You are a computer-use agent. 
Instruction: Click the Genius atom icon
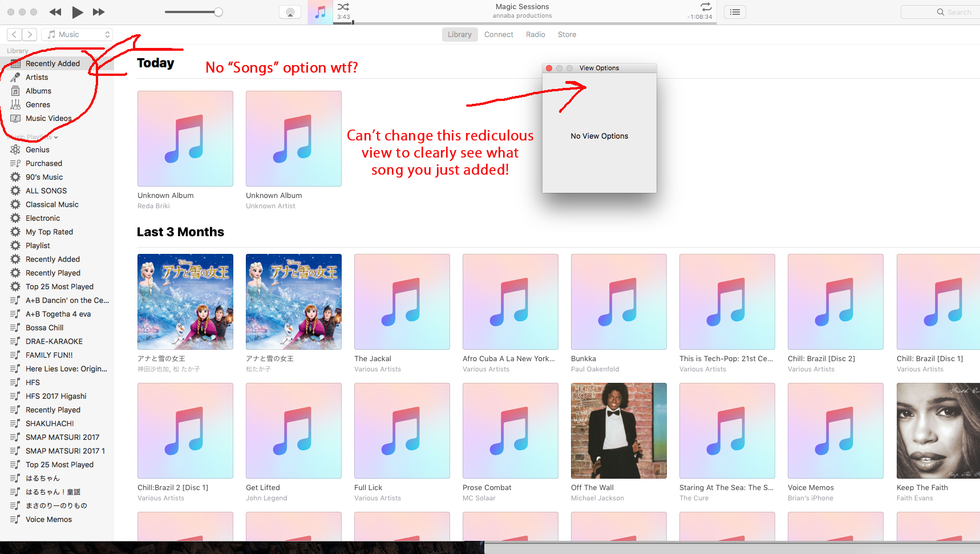pyautogui.click(x=15, y=149)
